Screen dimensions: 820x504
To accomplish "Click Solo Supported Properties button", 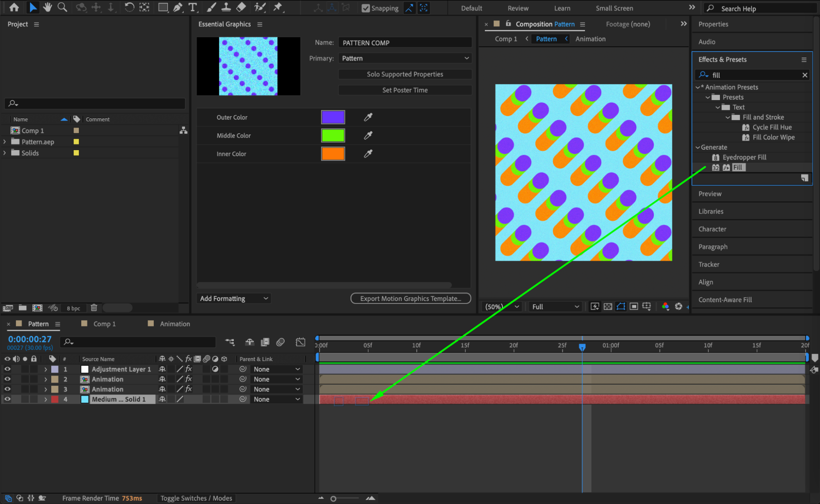I will click(x=405, y=74).
